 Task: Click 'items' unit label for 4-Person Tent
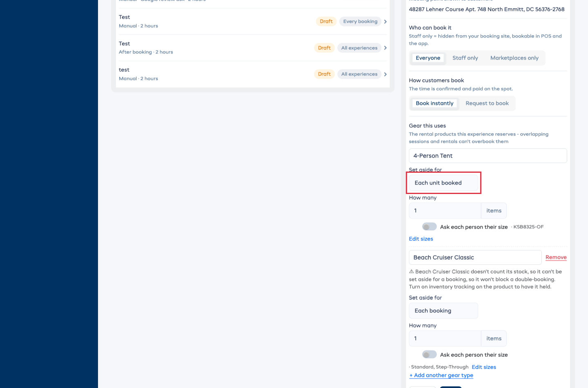click(x=494, y=211)
